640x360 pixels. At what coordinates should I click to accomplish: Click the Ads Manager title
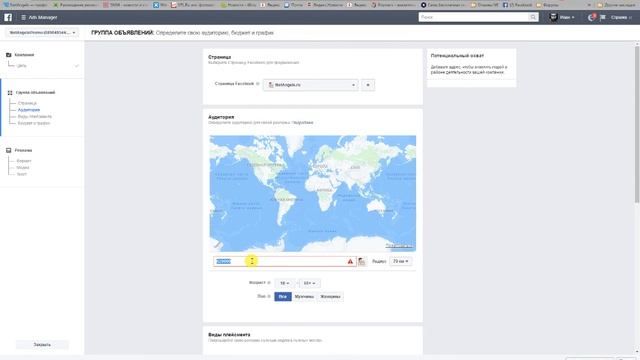click(43, 18)
